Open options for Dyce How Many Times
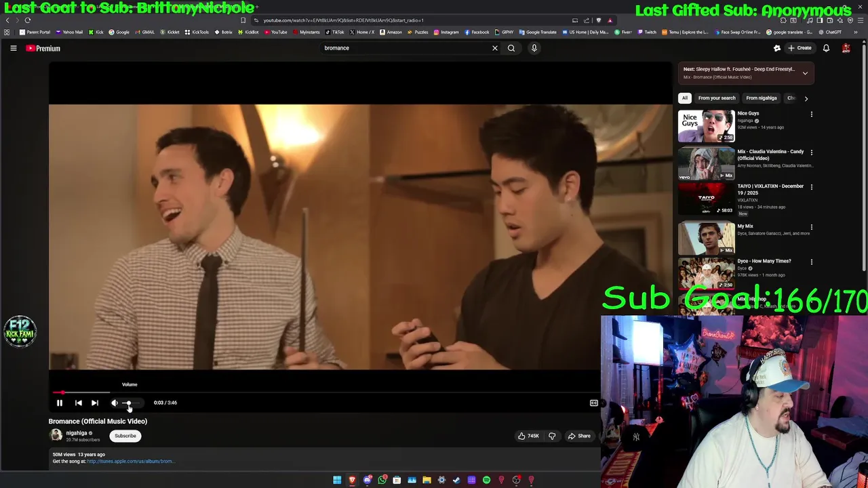 811,262
